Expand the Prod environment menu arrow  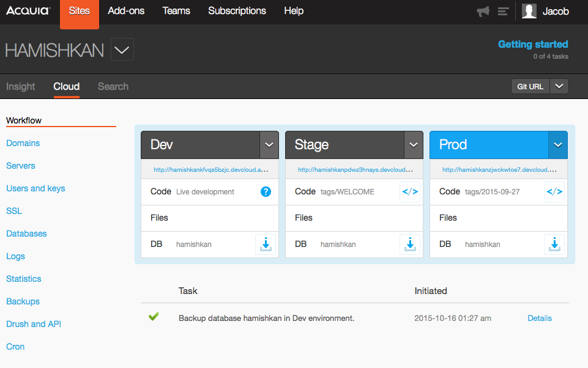(558, 145)
